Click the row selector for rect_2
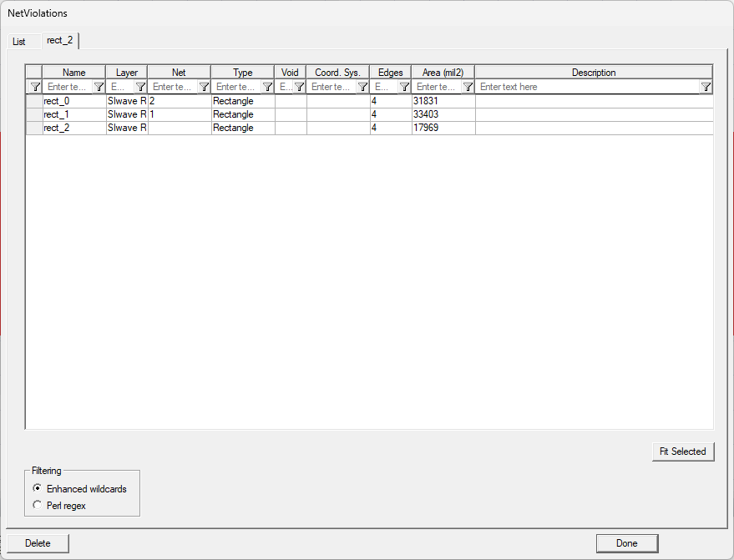This screenshot has height=560, width=734. pos(34,128)
